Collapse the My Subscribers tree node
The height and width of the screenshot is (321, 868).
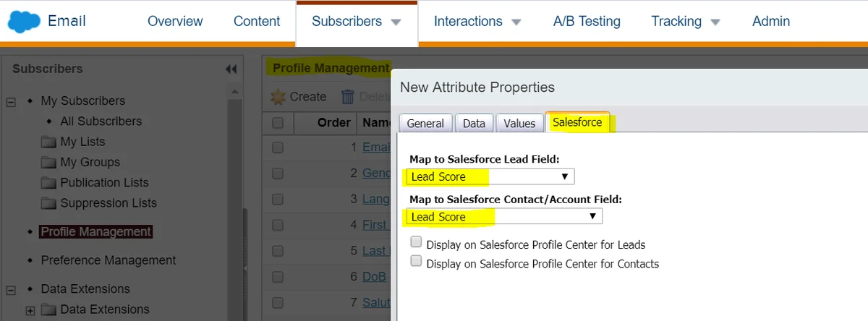click(11, 101)
